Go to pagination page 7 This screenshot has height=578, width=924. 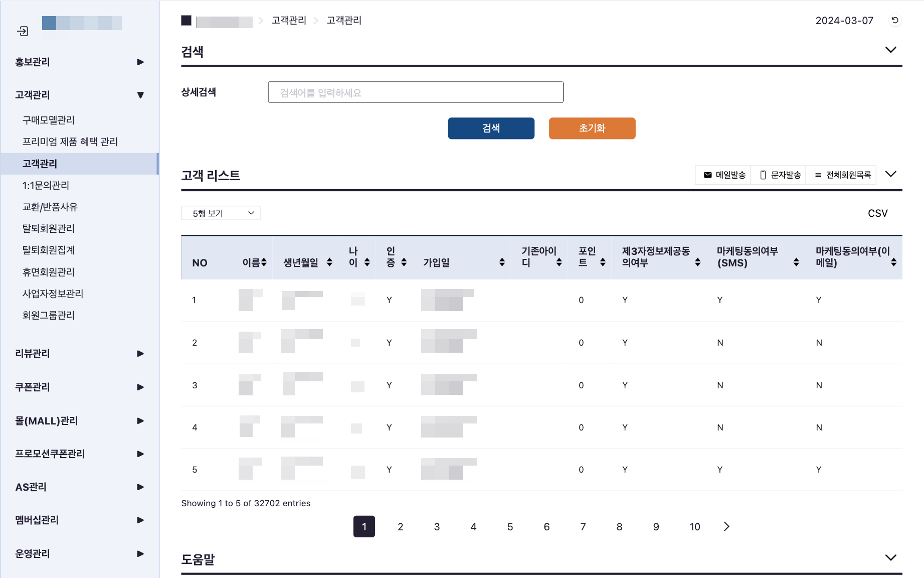click(583, 526)
